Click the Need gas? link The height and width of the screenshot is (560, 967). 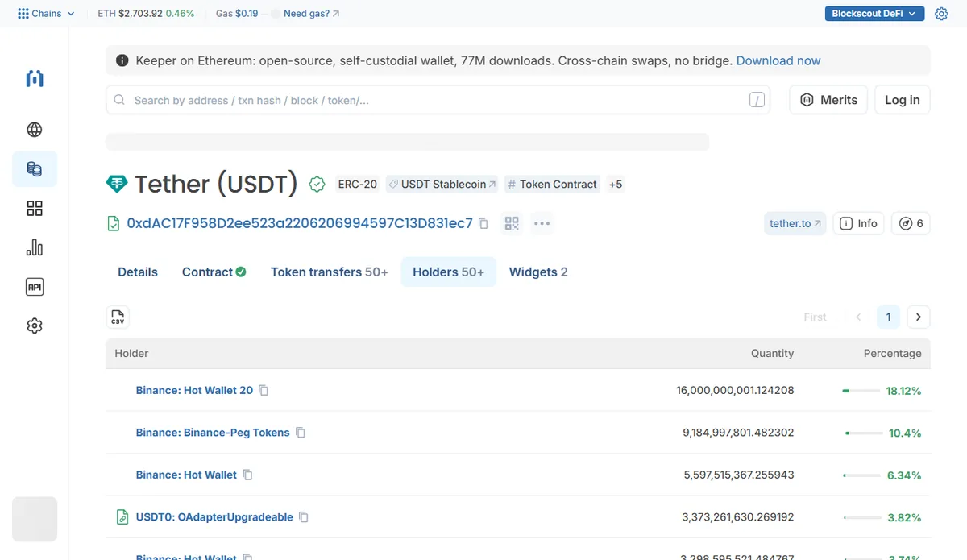312,14
